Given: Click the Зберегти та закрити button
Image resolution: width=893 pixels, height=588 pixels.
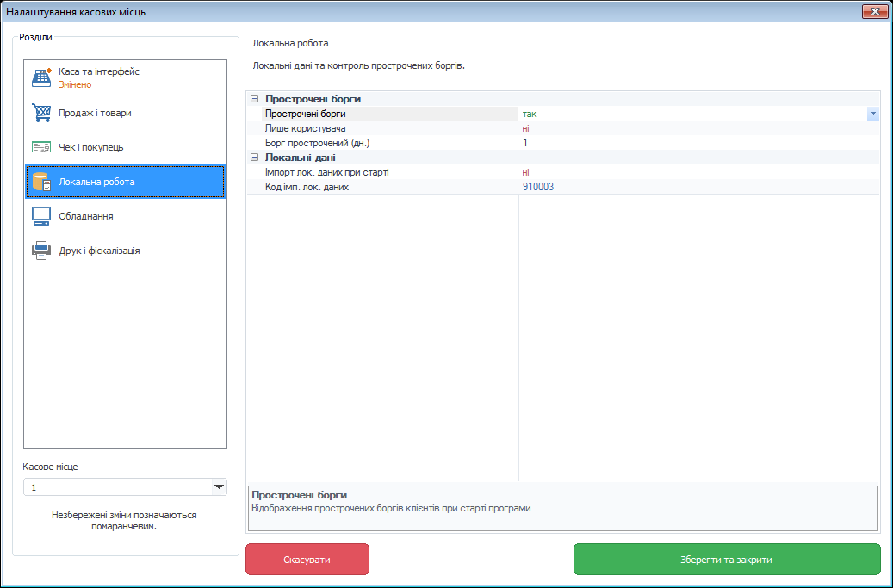Looking at the screenshot, I should click(727, 559).
